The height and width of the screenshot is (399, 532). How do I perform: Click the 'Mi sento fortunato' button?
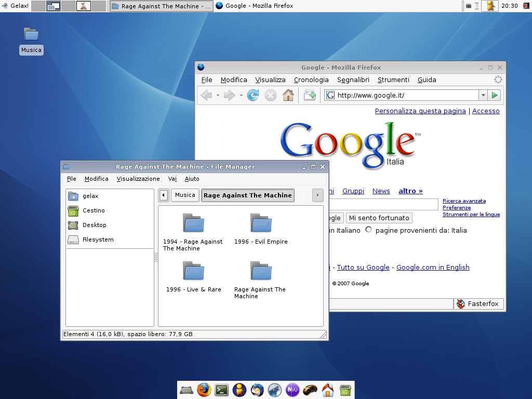pyautogui.click(x=379, y=218)
